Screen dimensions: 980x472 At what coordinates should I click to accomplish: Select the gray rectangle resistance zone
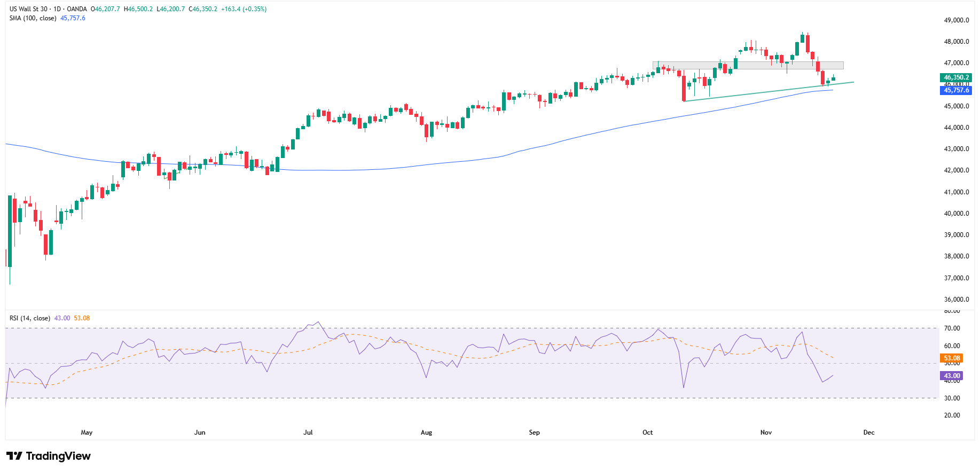click(748, 66)
